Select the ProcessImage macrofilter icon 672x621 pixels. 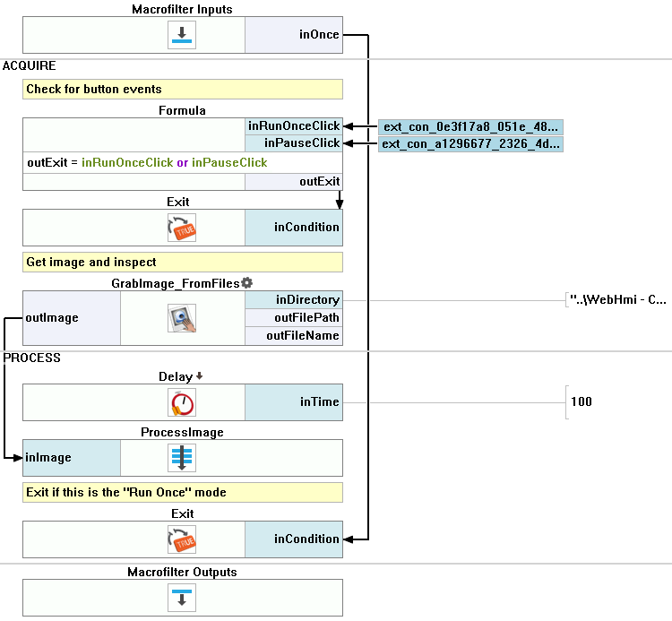point(182,458)
